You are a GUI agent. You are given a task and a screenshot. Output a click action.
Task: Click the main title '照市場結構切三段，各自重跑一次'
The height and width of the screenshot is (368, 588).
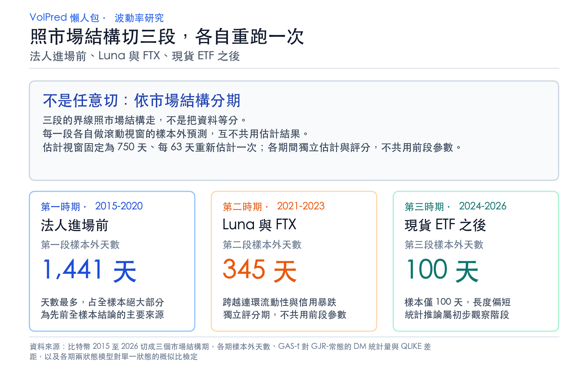pyautogui.click(x=167, y=37)
